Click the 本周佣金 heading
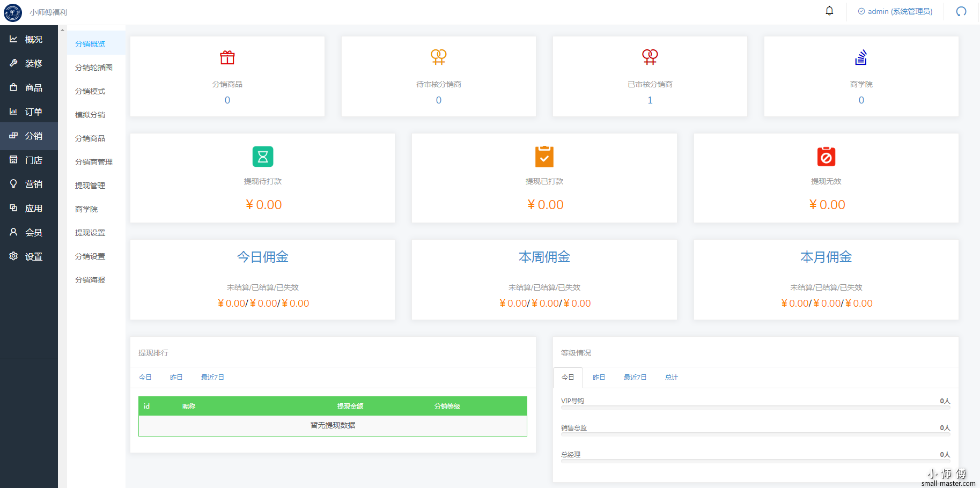This screenshot has width=980, height=488. click(x=544, y=257)
